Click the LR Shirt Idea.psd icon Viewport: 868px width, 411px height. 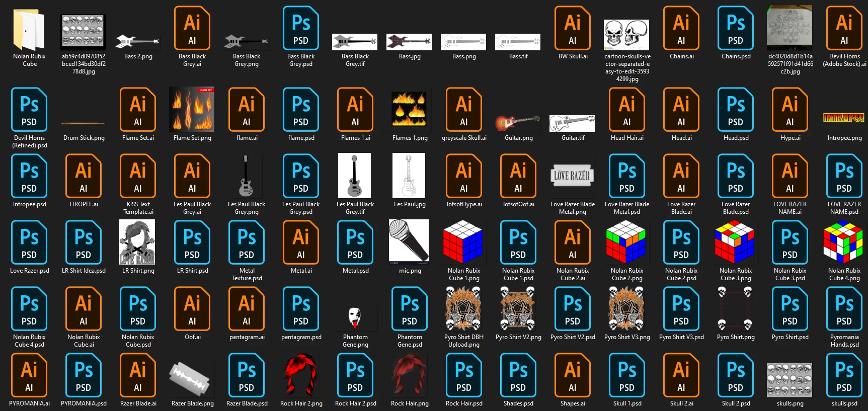pos(84,242)
